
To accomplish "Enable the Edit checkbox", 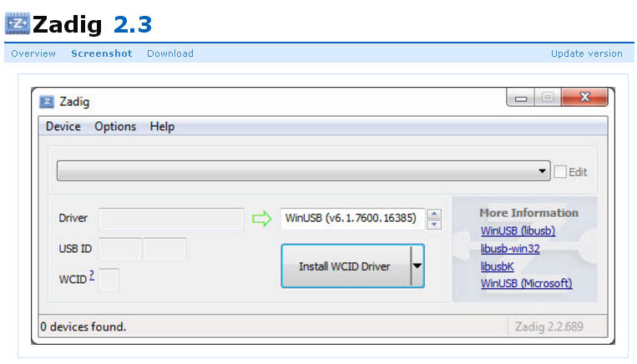I will (x=560, y=171).
